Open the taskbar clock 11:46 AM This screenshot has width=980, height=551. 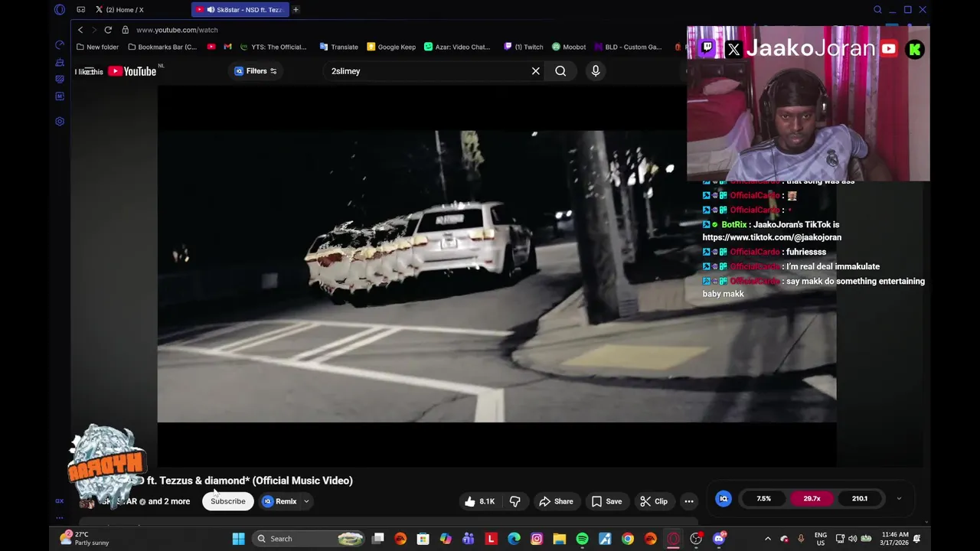tap(895, 539)
